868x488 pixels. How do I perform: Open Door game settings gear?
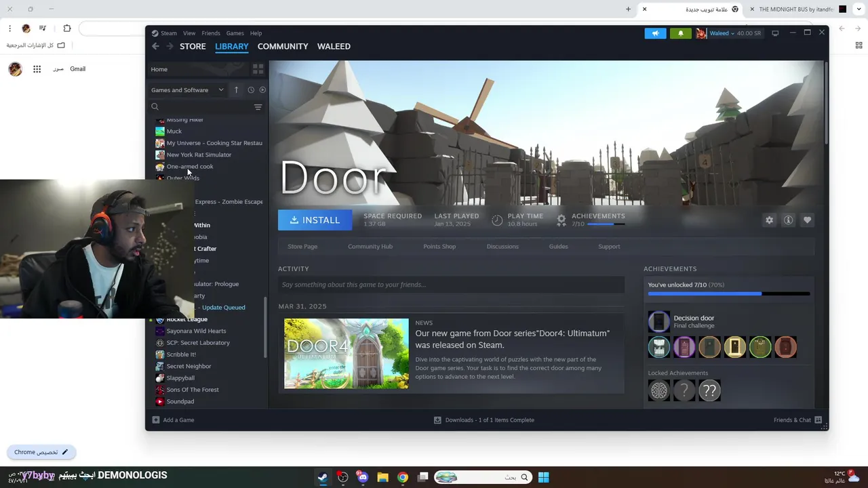769,220
